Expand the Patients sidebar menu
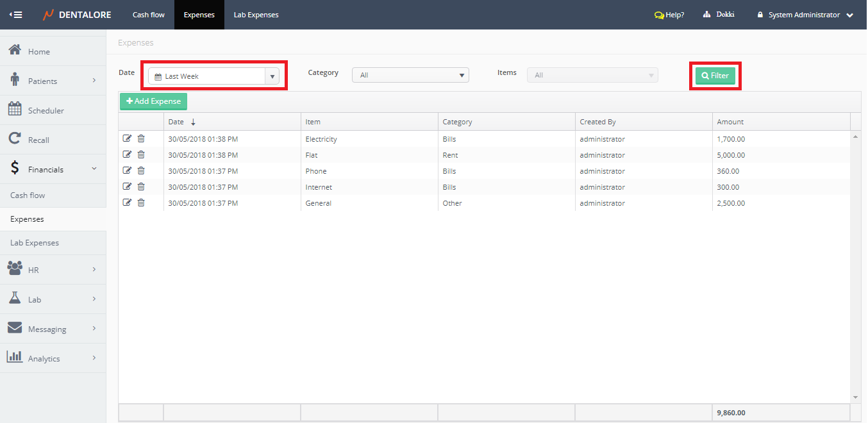Screen dimensions: 868x423 (x=53, y=81)
